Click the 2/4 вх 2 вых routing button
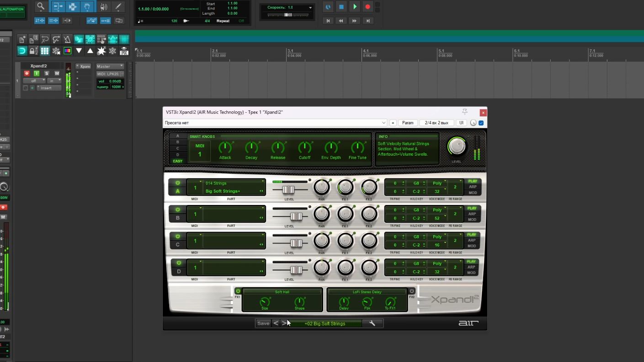The image size is (644, 362). tap(436, 123)
